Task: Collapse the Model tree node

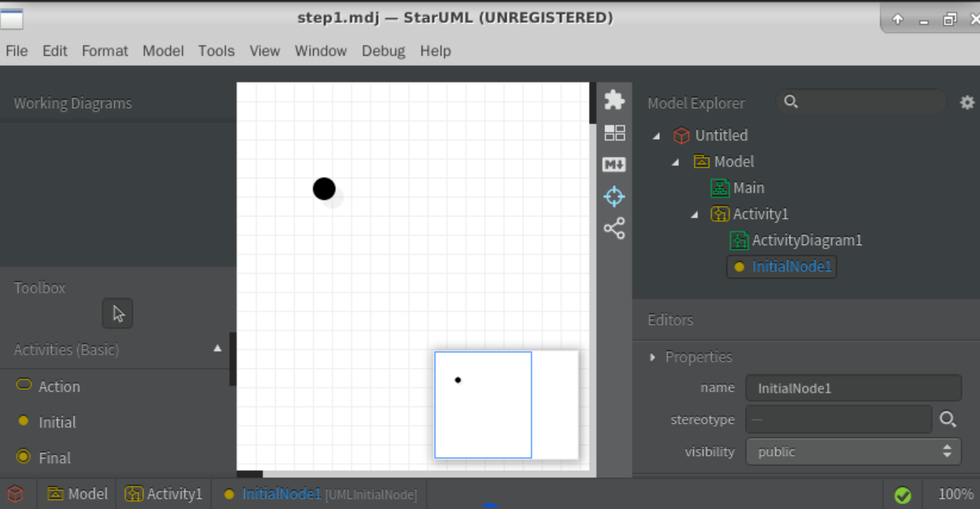Action: [x=676, y=162]
